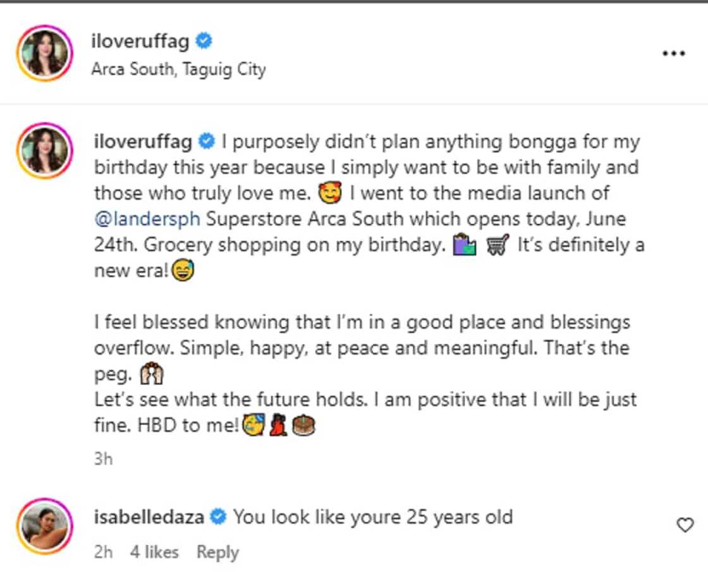Click the birthday cake emoji in caption
The height and width of the screenshot is (588, 708).
(x=304, y=426)
